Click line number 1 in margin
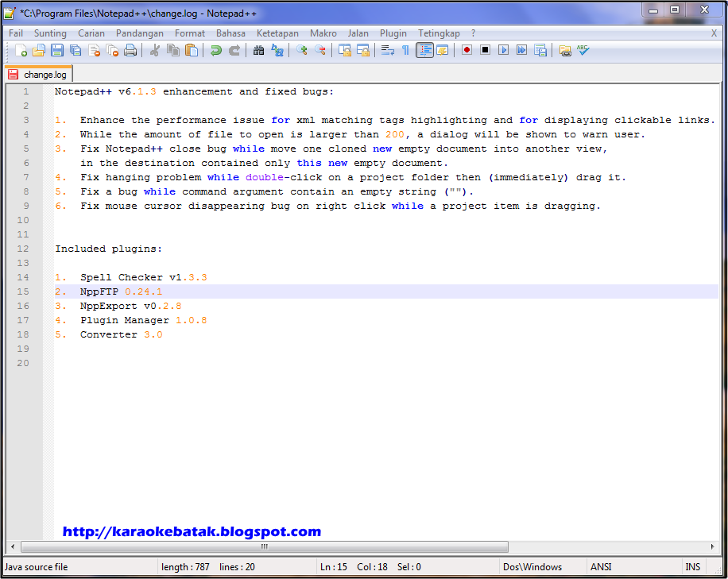Viewport: 728px width, 579px height. click(x=26, y=91)
